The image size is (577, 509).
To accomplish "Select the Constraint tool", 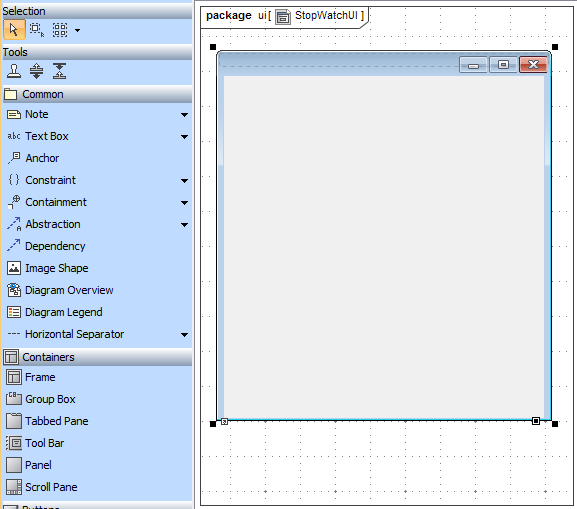I will (41, 180).
